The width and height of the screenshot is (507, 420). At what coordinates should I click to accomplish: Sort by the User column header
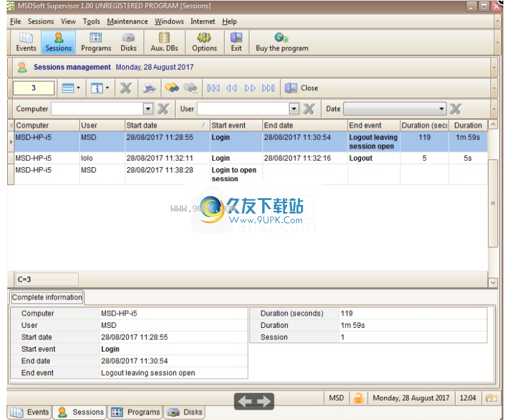click(x=102, y=125)
